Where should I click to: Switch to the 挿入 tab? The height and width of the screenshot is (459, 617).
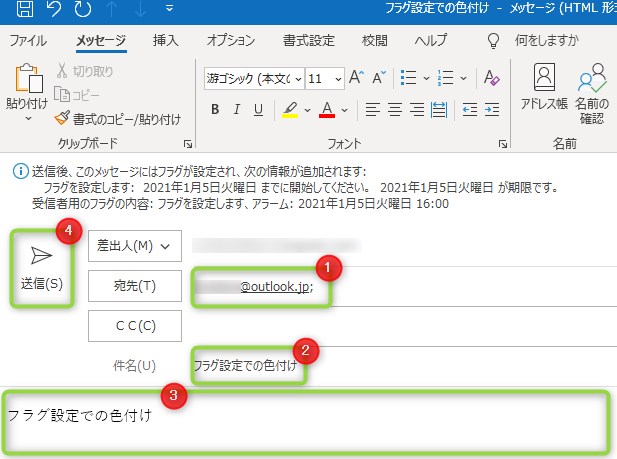[165, 40]
